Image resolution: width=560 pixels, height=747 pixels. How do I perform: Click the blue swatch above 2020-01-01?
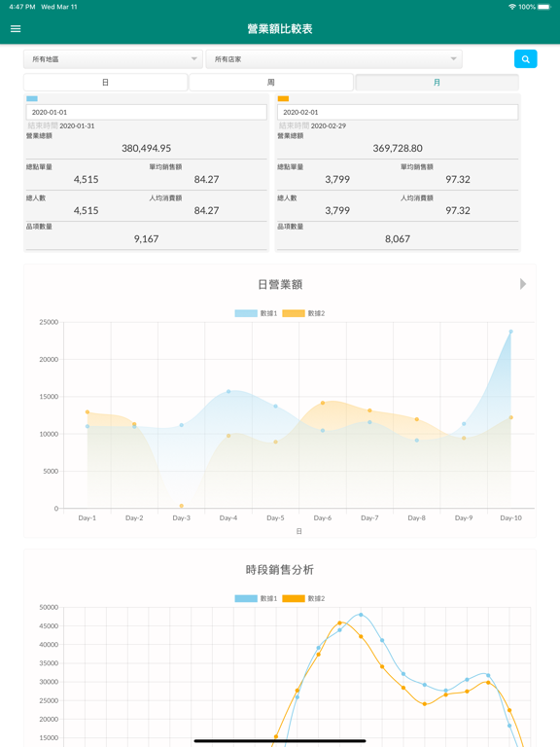(32, 98)
